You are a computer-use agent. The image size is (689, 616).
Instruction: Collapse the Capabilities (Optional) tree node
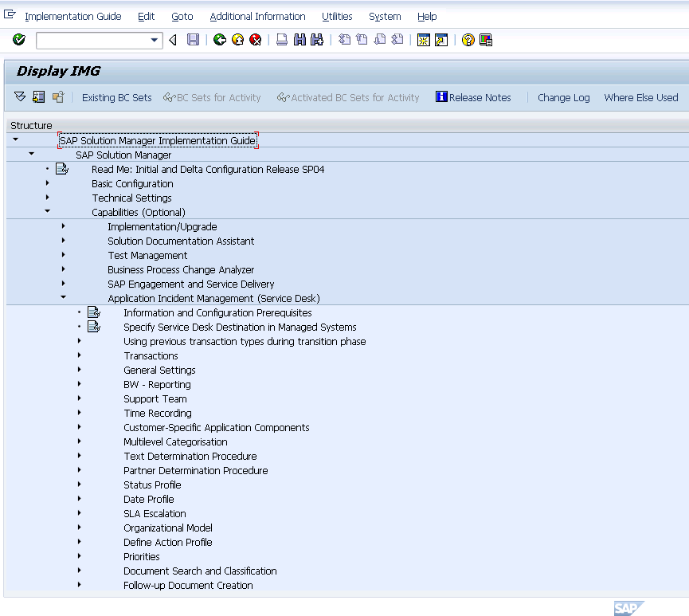click(47, 211)
